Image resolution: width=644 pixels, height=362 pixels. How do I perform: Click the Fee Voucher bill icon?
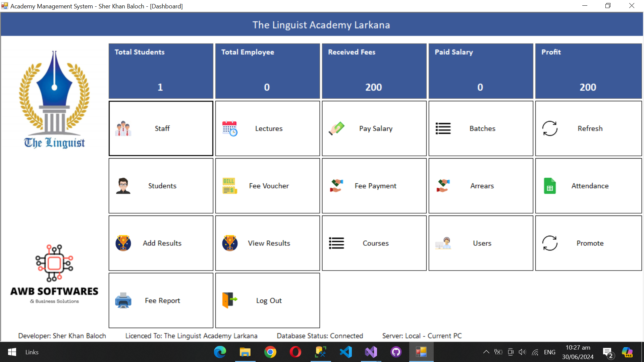tap(230, 186)
